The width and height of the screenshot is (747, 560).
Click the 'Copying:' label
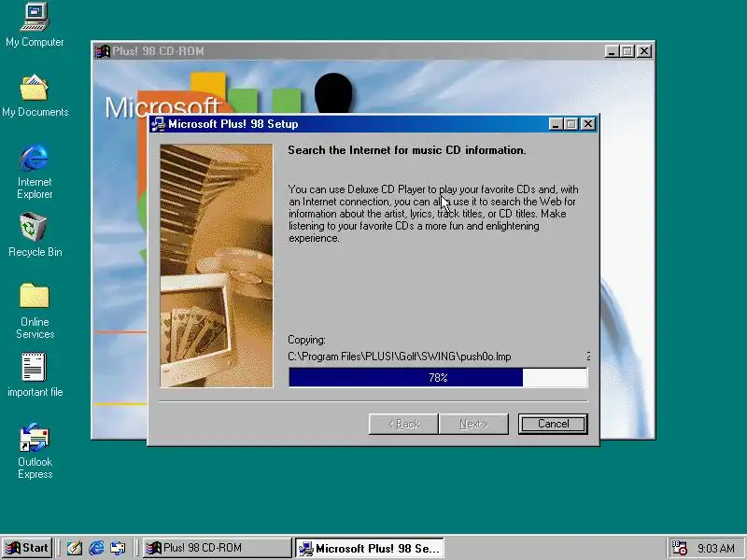coord(307,340)
